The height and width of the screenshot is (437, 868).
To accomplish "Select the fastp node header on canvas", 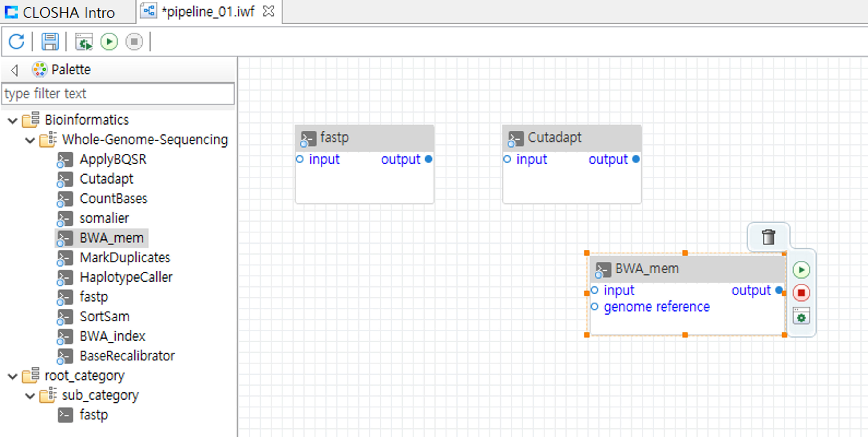I will coord(364,138).
